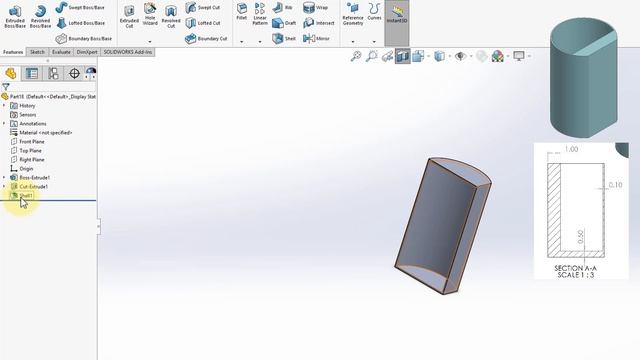
Task: Select Origin in feature tree
Action: click(x=22, y=169)
